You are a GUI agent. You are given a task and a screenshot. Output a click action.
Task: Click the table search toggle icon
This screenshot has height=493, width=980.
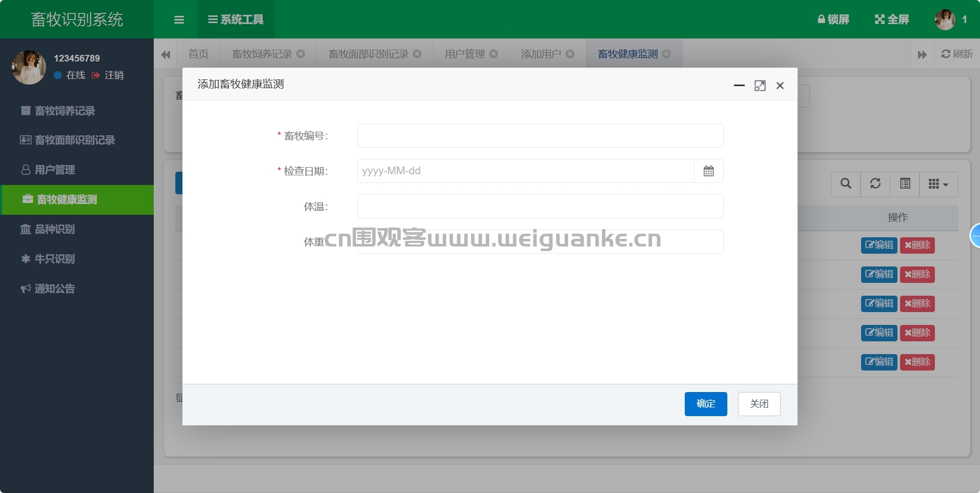pyautogui.click(x=846, y=184)
